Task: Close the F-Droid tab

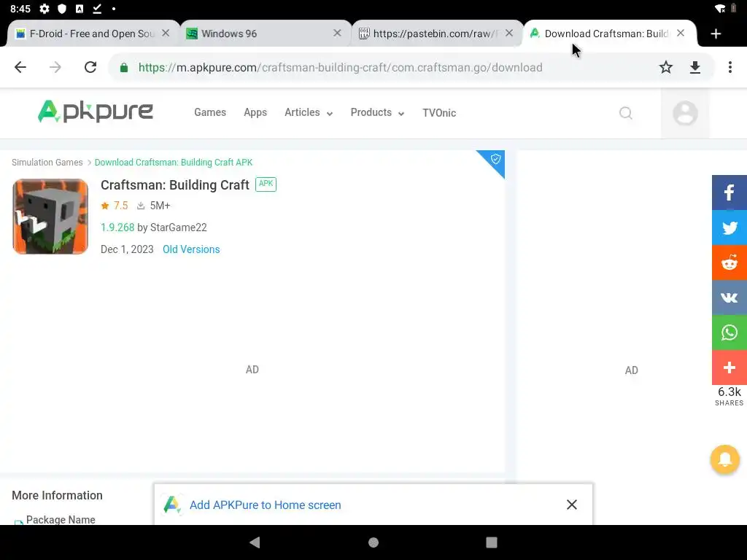Action: click(x=166, y=34)
